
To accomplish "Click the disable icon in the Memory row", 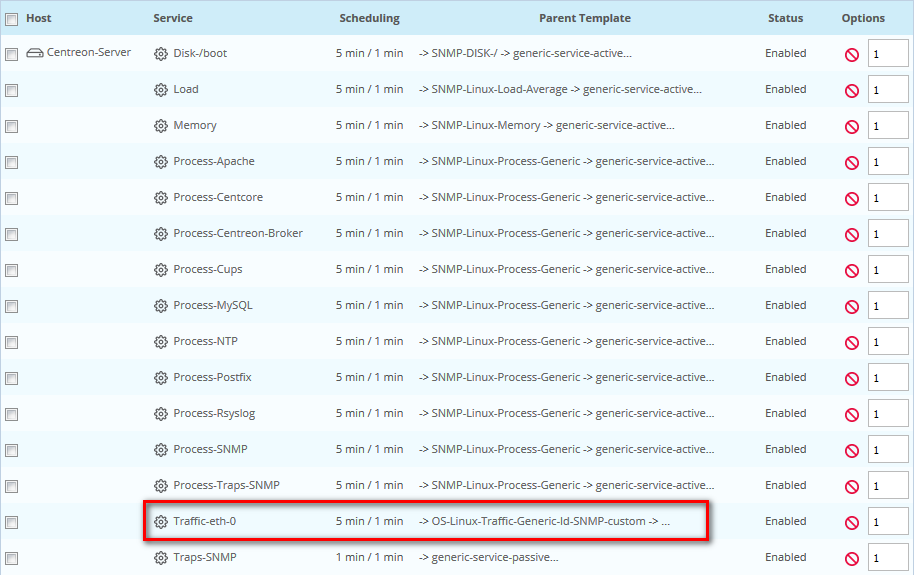I will 852,126.
